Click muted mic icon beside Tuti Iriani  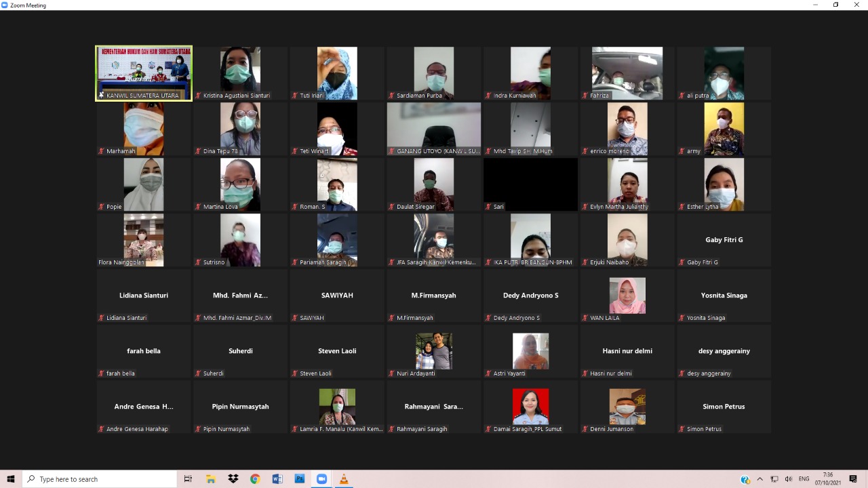click(295, 96)
